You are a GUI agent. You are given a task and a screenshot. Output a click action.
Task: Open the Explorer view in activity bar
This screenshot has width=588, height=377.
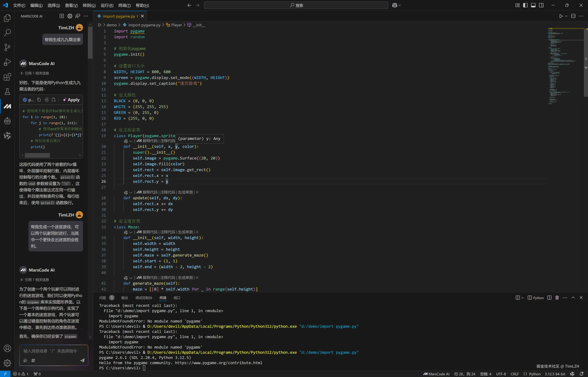[7, 18]
